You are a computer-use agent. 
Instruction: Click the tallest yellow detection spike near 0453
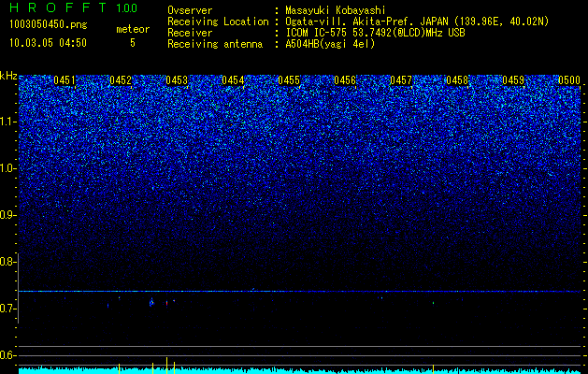pos(167,366)
